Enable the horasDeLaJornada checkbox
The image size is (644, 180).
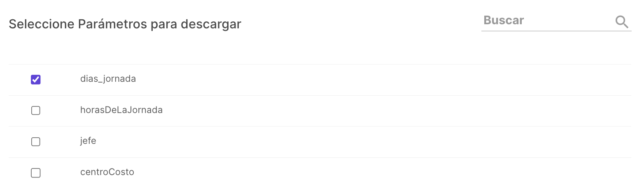(36, 111)
